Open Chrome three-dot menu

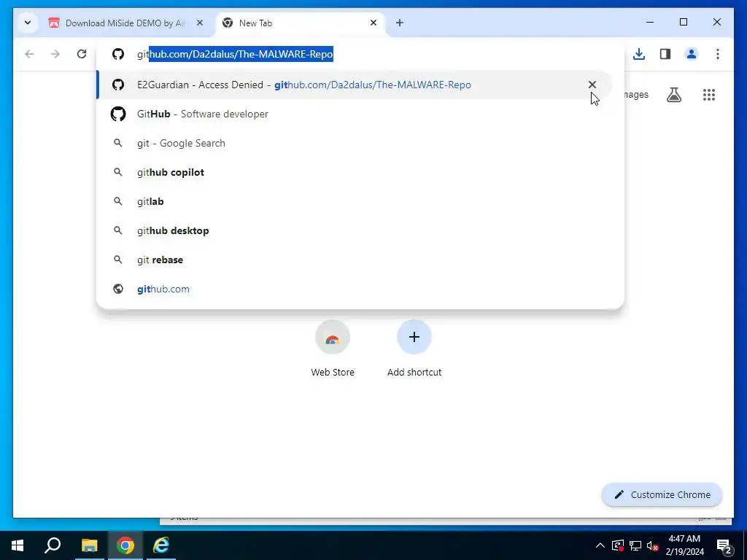718,54
